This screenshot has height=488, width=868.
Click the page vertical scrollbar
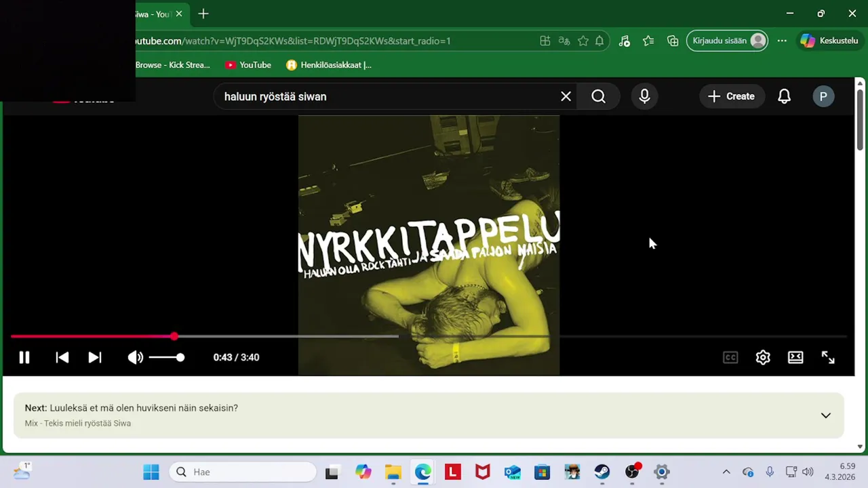point(860,119)
